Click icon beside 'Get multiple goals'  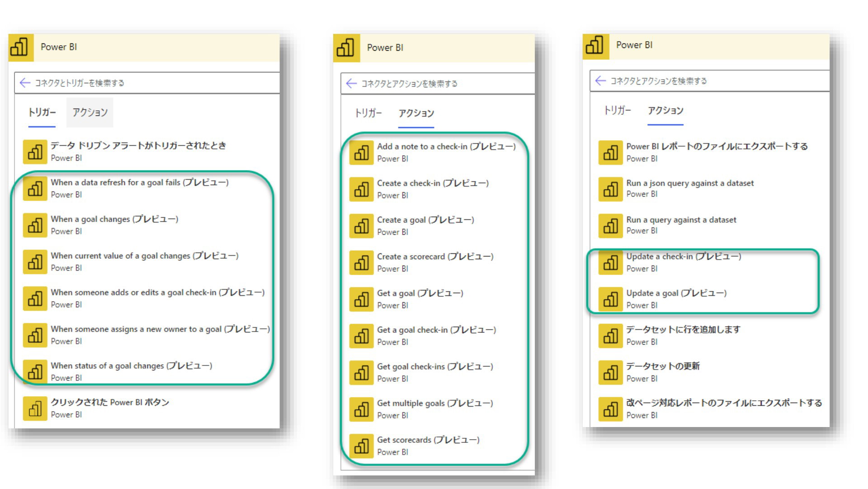pyautogui.click(x=362, y=409)
